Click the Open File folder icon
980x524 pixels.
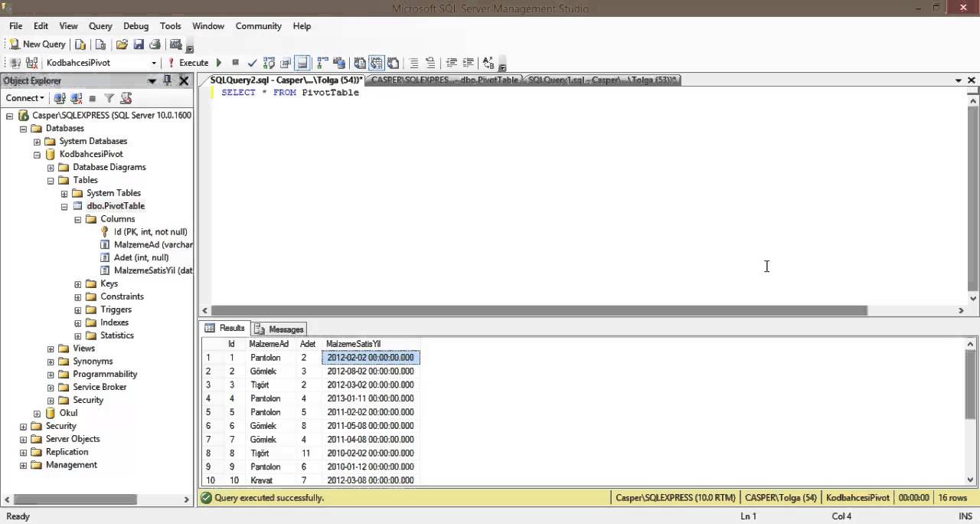click(x=122, y=44)
